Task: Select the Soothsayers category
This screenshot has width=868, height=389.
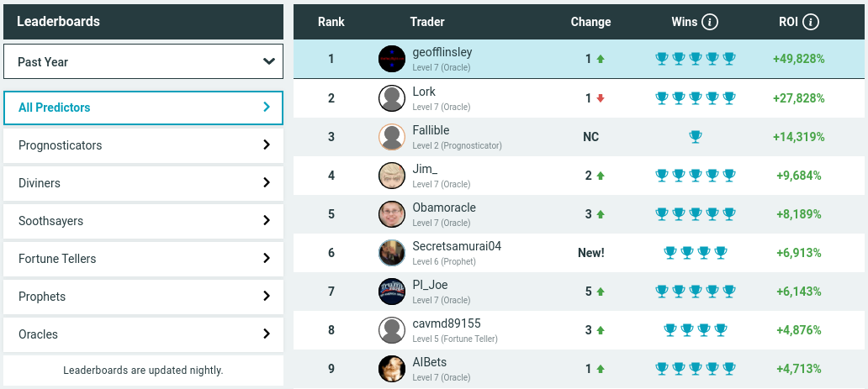Action: 143,221
